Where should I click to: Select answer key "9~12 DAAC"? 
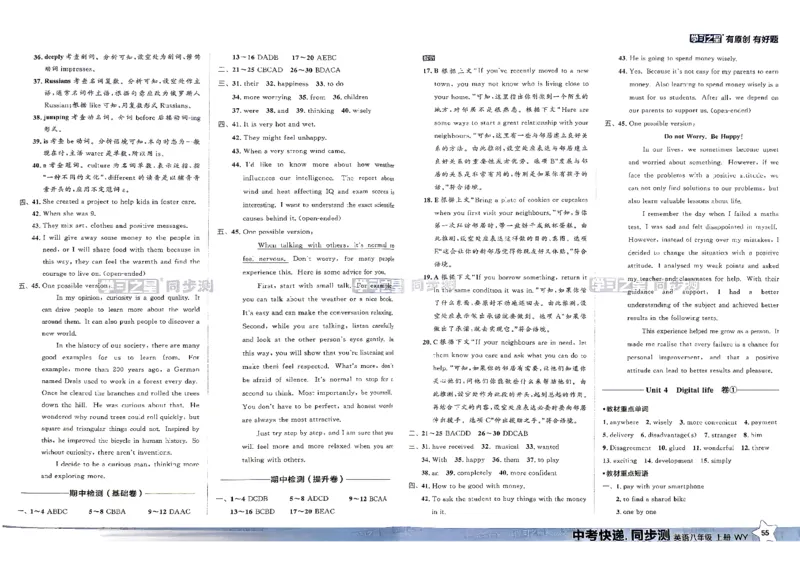pos(168,511)
